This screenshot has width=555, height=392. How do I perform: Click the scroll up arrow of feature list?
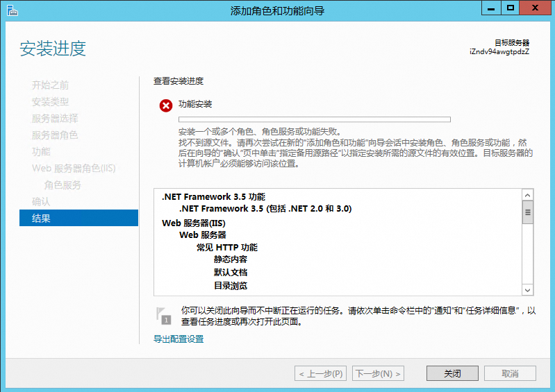click(x=527, y=195)
